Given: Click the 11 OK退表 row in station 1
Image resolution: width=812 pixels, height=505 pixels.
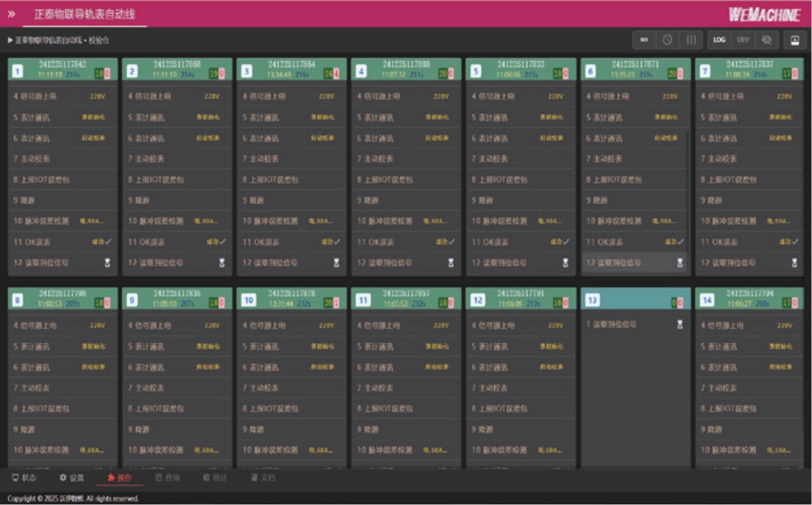Looking at the screenshot, I should 62,242.
